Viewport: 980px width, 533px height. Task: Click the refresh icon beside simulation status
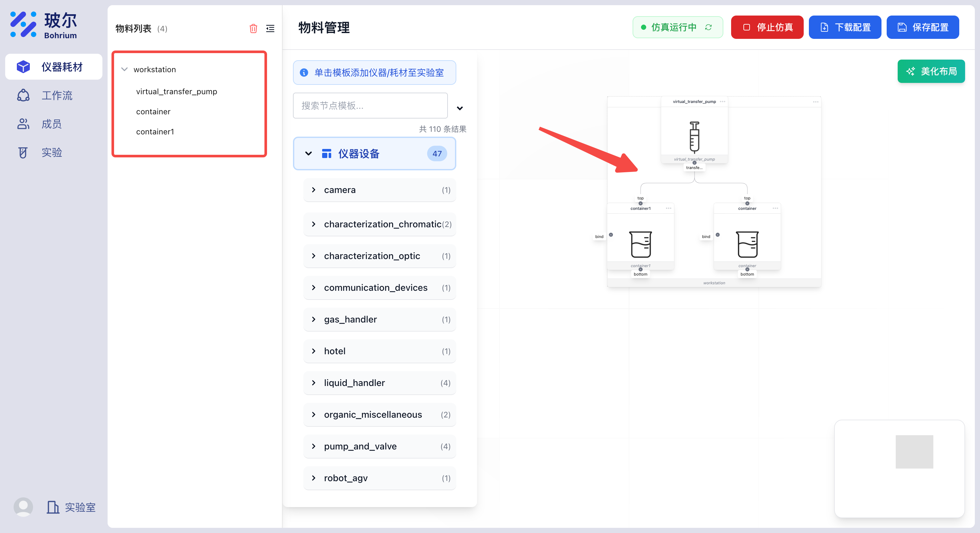708,28
